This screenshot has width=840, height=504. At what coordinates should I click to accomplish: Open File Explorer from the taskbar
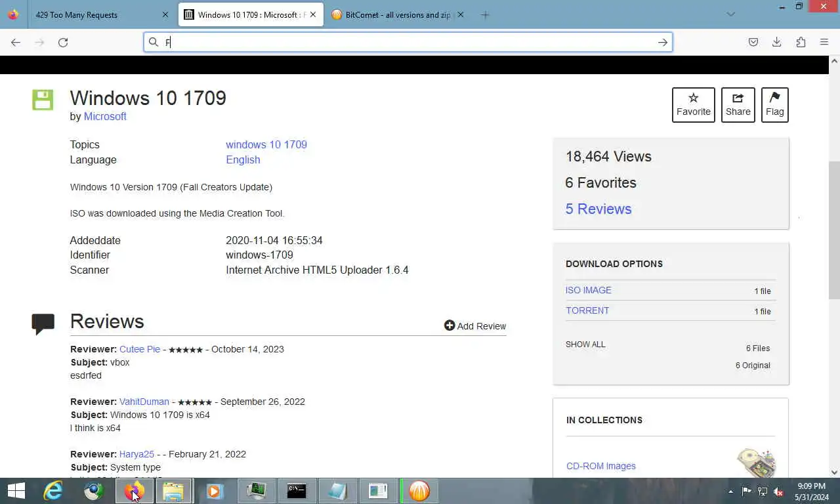[173, 491]
